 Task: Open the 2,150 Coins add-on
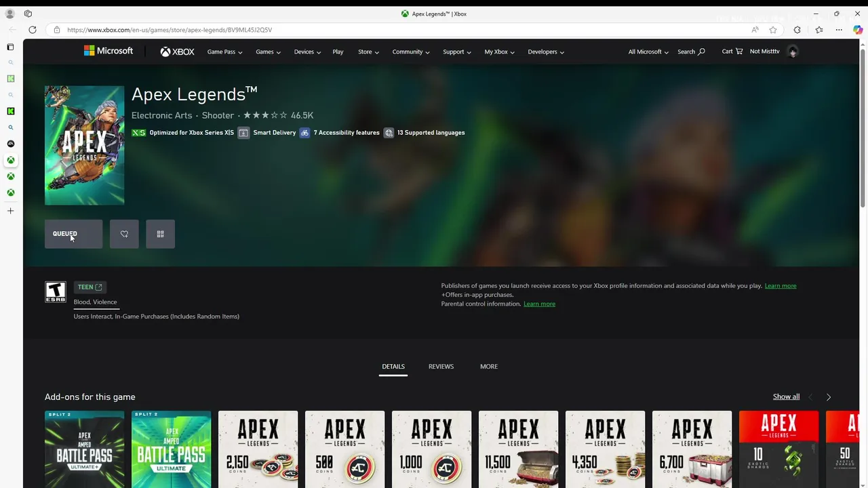[258, 449]
